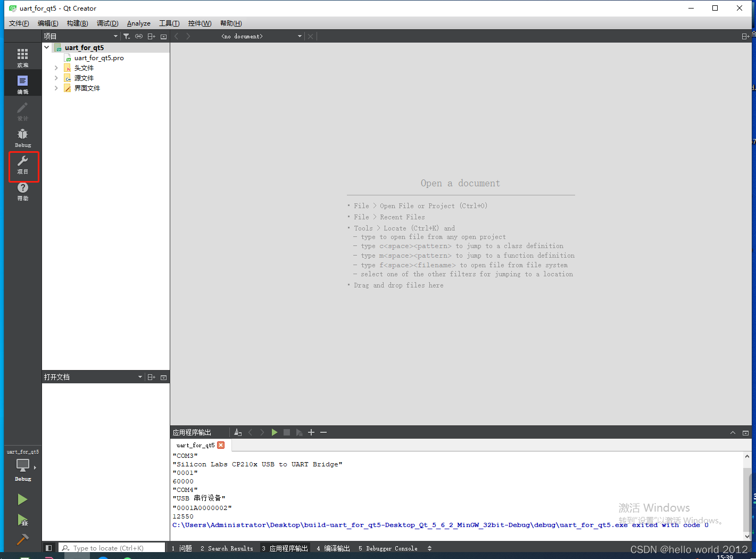Select the uart_for_qt5 output tab
This screenshot has width=756, height=559.
point(196,445)
